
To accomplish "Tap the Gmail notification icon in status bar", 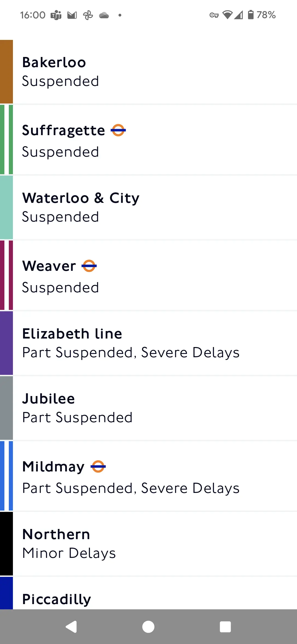I will 72,15.
